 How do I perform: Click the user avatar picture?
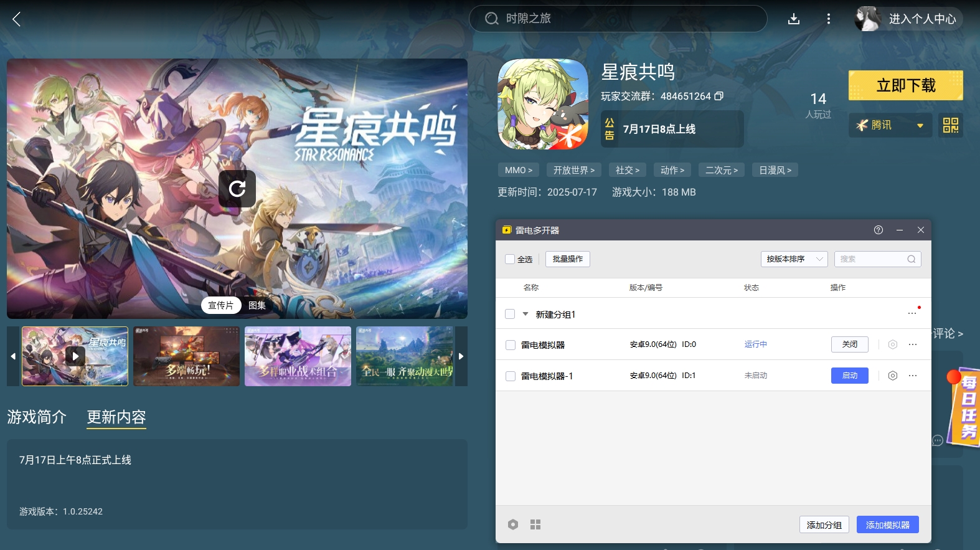868,19
